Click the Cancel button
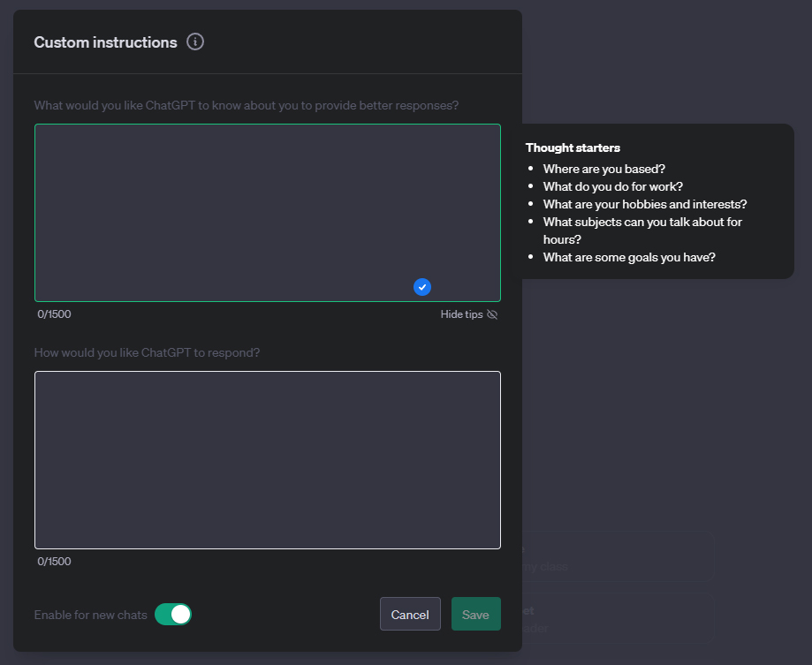Viewport: 812px width, 665px height. tap(410, 615)
